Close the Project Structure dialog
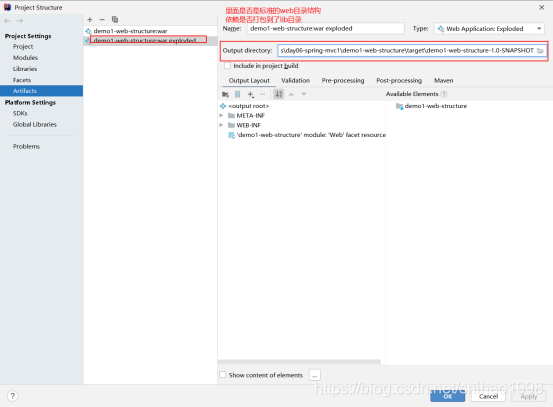This screenshot has height=407, width=553. click(542, 7)
